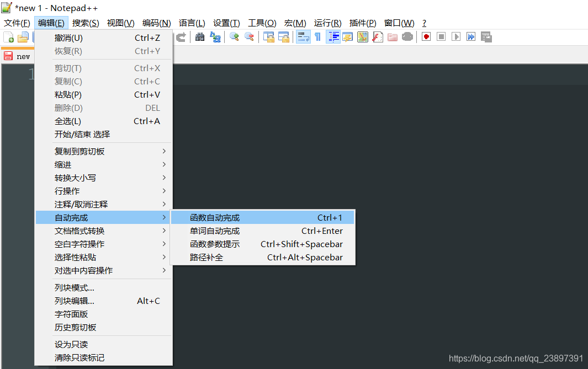588x369 pixels.
Task: Select 开始/结束 选择 menu entry
Action: click(103, 135)
